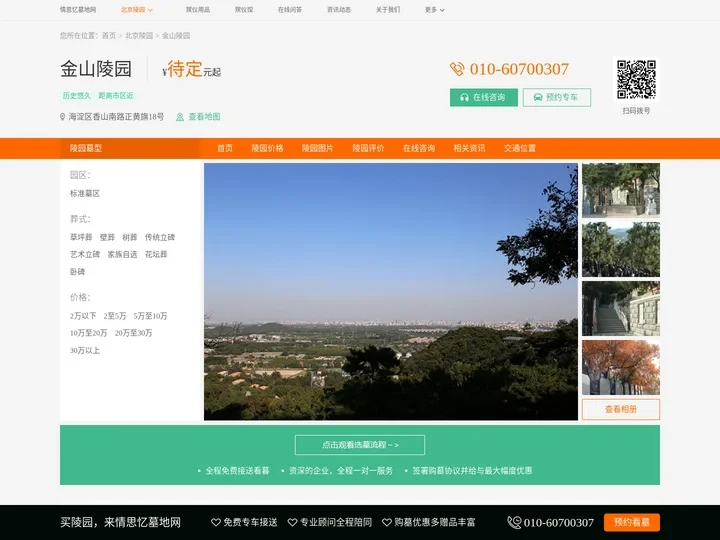Viewport: 720px width, 540px height.
Task: Click the headset icon on 在线咨询 button
Action: click(x=464, y=97)
